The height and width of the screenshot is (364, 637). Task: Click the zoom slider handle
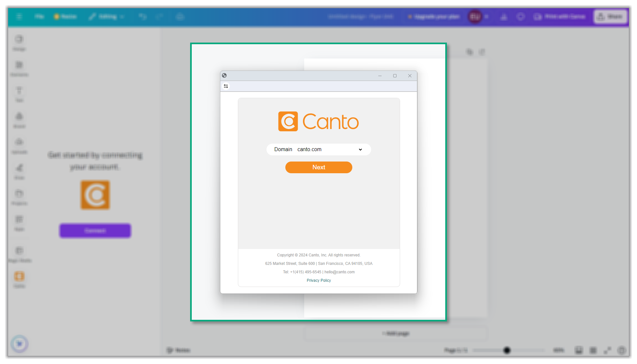tap(507, 350)
